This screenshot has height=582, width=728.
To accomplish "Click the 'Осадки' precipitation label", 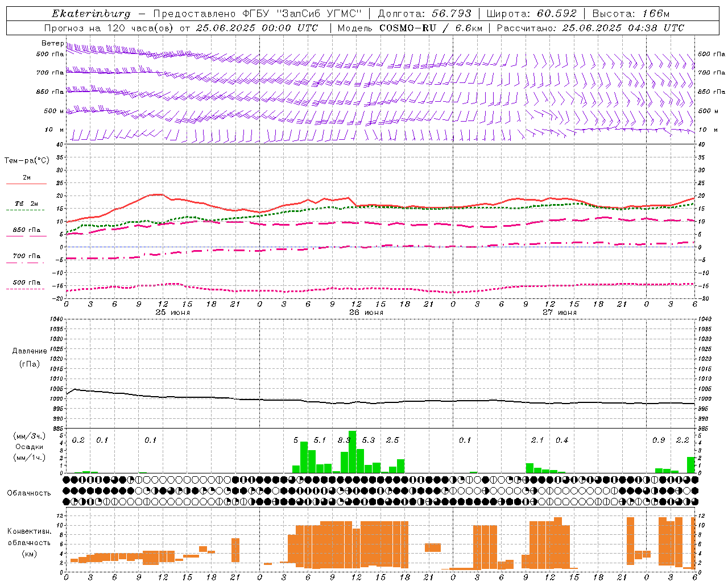I will pos(30,447).
